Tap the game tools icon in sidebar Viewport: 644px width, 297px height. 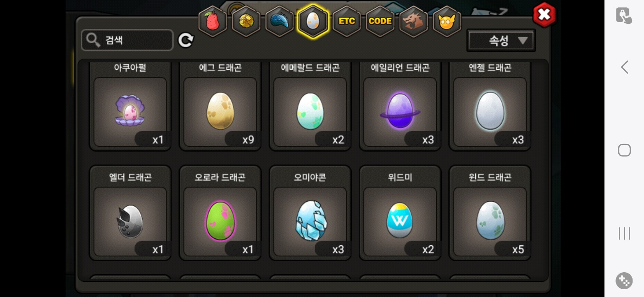coord(624,280)
